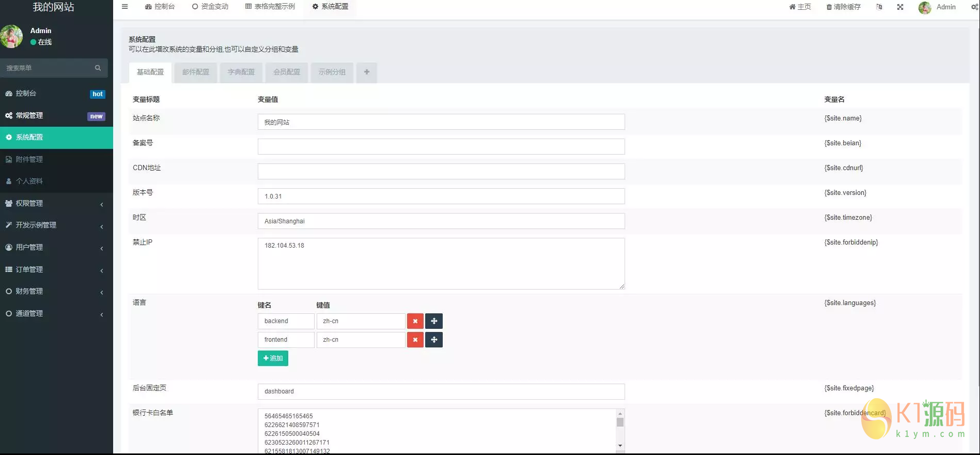The height and width of the screenshot is (455, 980).
Task: Click the {$site.beian} variable name text
Action: pos(843,143)
